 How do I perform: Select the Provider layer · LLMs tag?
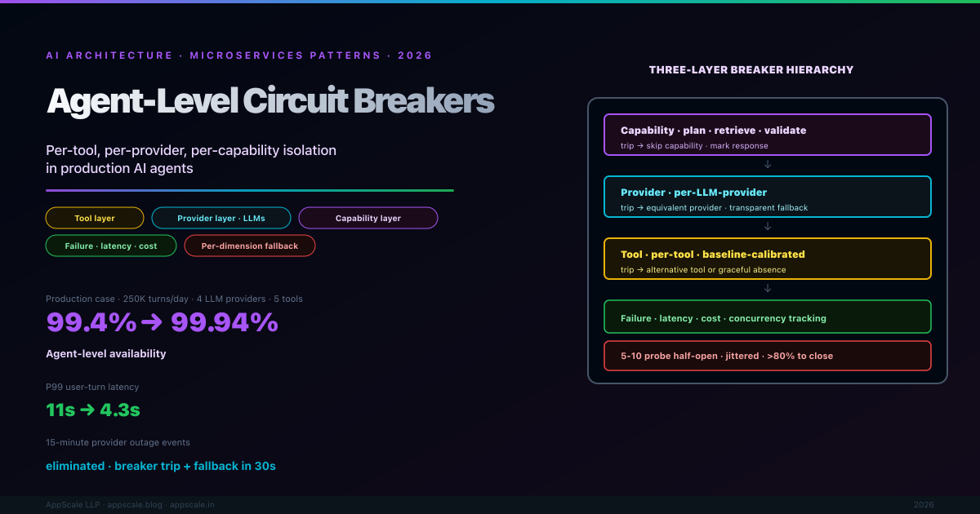coord(221,218)
